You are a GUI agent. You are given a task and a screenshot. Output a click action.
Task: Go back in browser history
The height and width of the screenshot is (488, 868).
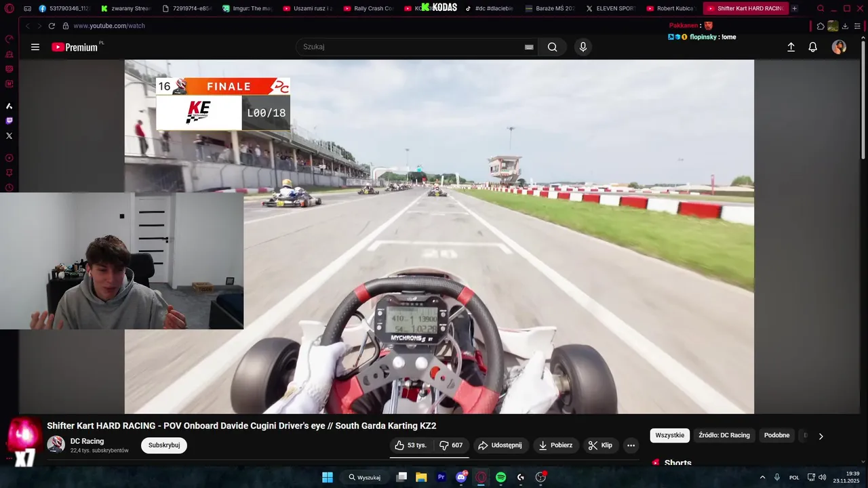click(x=28, y=26)
